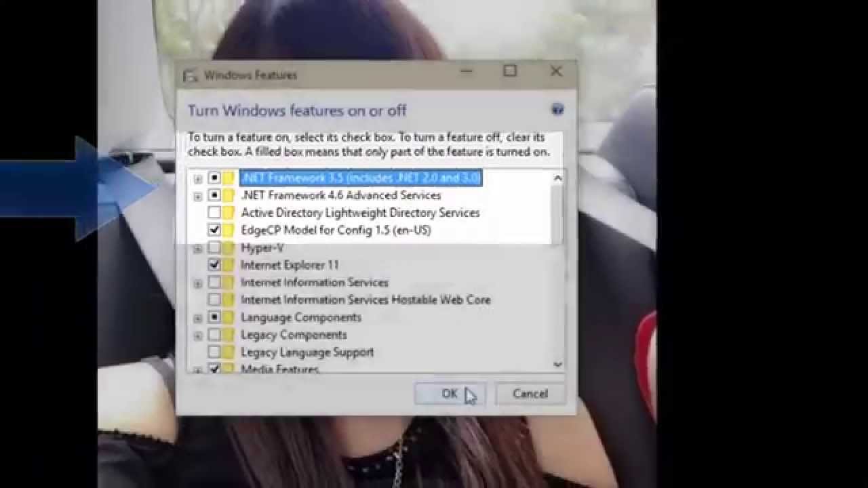Enable Internet Information Services checkbox
This screenshot has height=488, width=868.
(214, 283)
